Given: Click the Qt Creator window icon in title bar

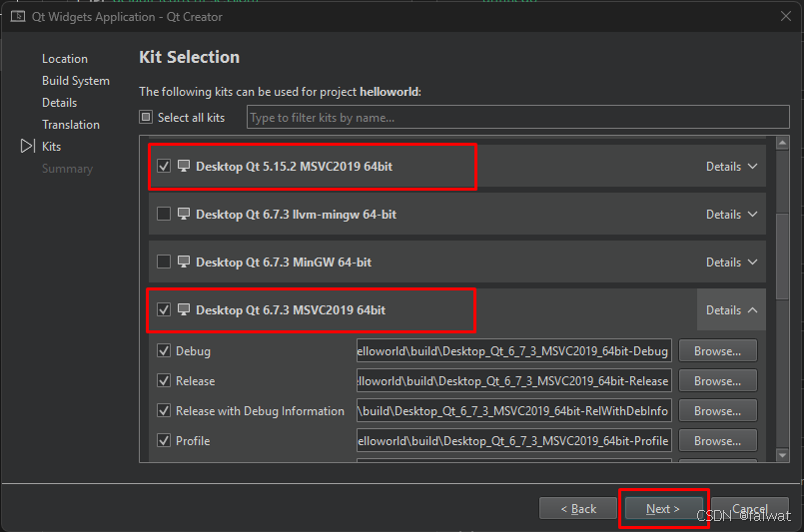Looking at the screenshot, I should pos(18,16).
